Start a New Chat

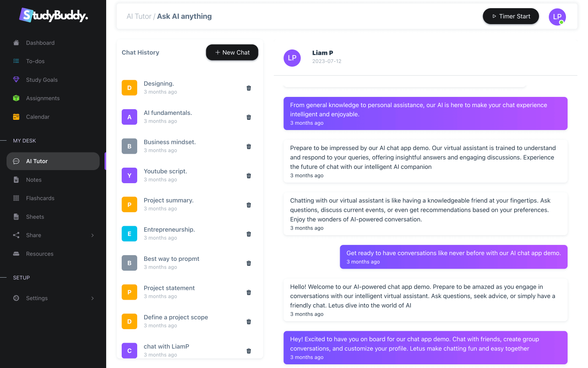click(232, 52)
